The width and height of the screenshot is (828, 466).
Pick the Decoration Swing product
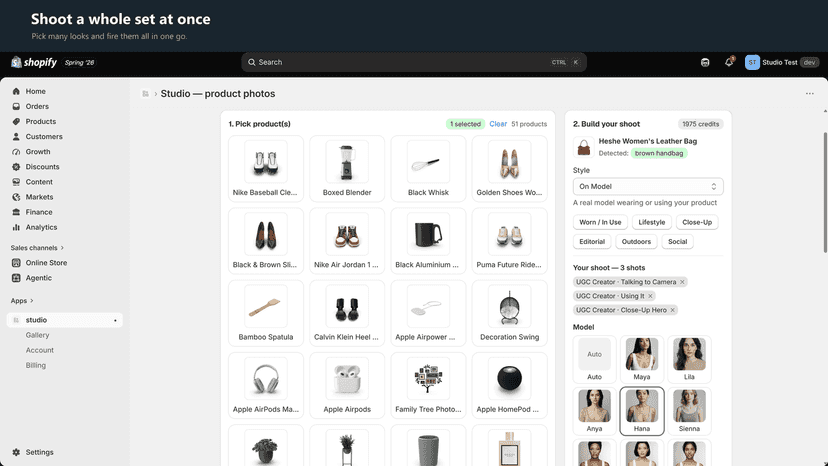(x=510, y=313)
